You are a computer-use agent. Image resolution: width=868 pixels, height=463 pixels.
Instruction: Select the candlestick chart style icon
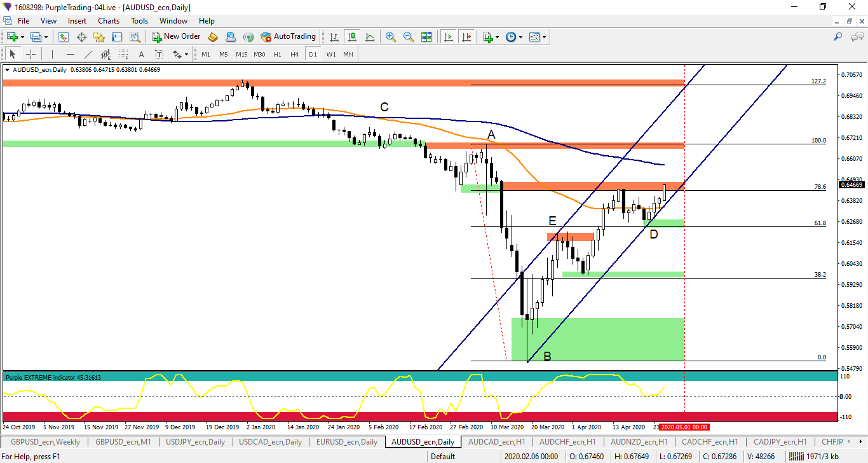(351, 37)
